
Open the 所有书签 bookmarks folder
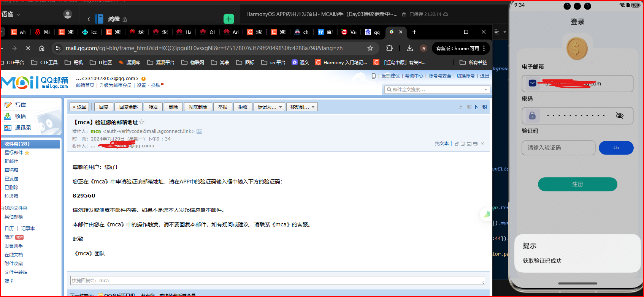point(473,62)
